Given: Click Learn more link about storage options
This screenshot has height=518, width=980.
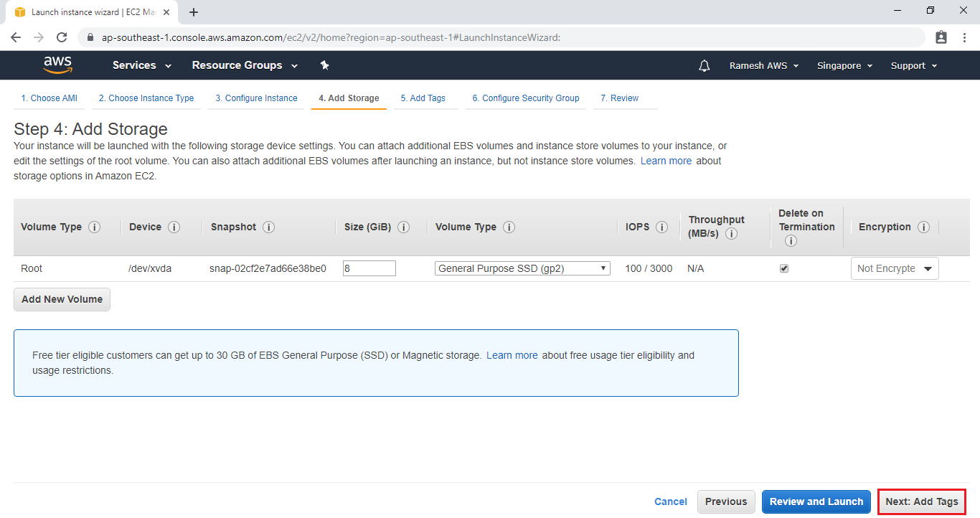Looking at the screenshot, I should tap(666, 161).
